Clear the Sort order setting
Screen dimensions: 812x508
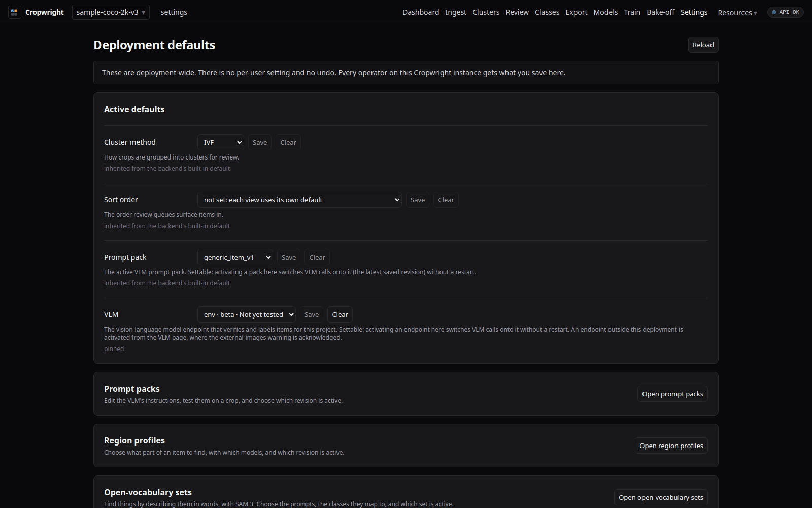446,200
